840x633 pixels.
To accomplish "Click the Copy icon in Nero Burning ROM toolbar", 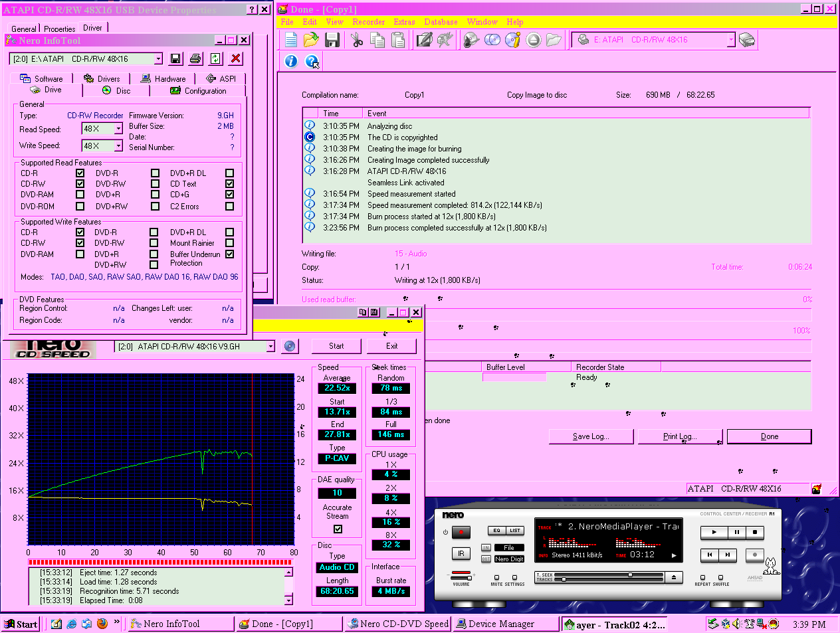I will click(377, 40).
